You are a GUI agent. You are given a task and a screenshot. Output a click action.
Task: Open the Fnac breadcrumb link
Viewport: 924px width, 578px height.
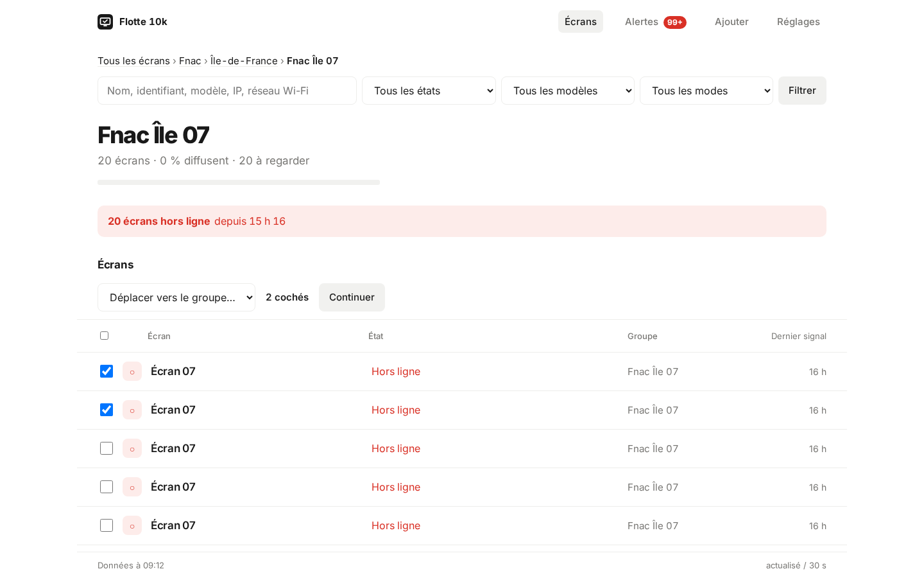pyautogui.click(x=190, y=61)
